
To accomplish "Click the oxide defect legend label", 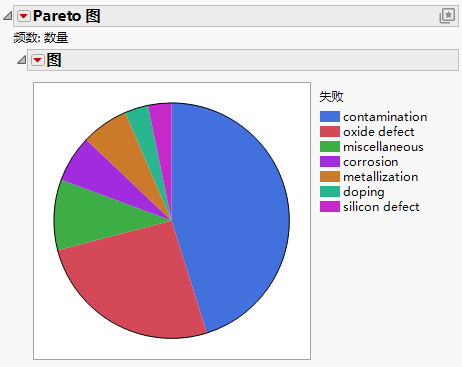I will [x=379, y=132].
